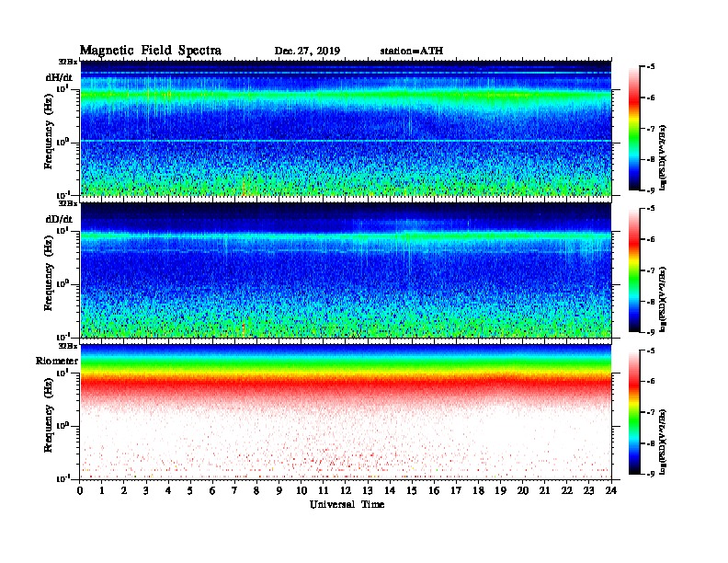
Task: Click '-9' on the dH/dt color bar scale
Action: [x=651, y=190]
